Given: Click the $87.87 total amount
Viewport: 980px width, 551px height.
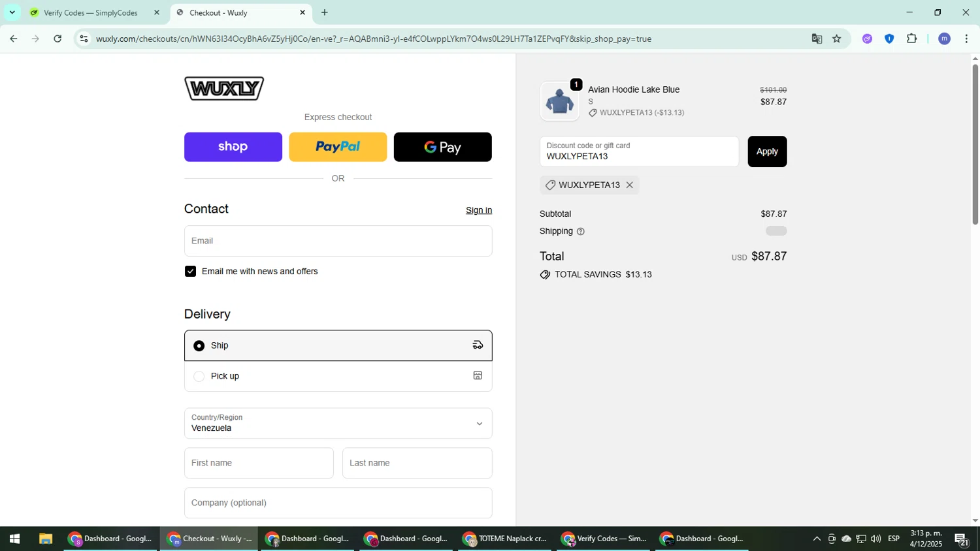Looking at the screenshot, I should point(769,257).
